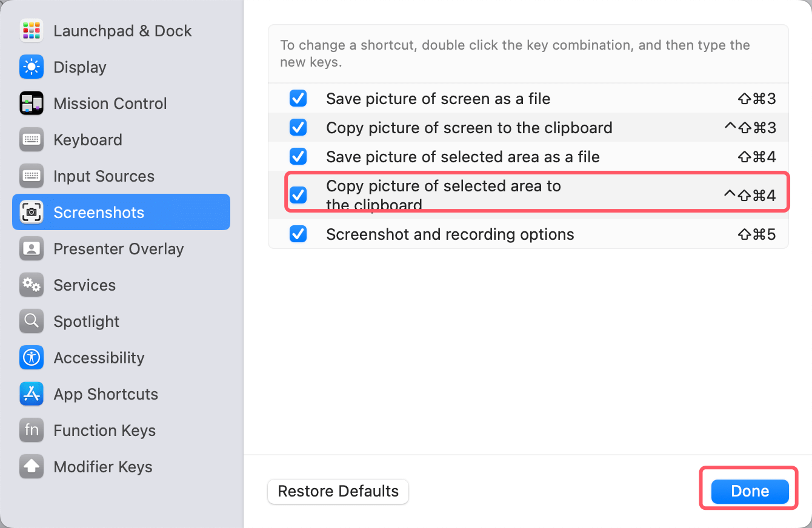Click the Presenter Overlay icon
The height and width of the screenshot is (528, 812).
[31, 249]
